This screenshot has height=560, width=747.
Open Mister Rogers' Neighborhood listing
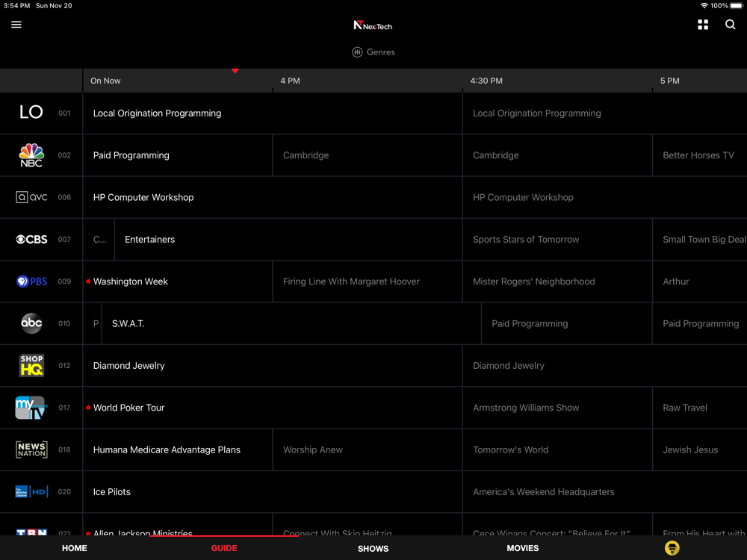click(557, 281)
